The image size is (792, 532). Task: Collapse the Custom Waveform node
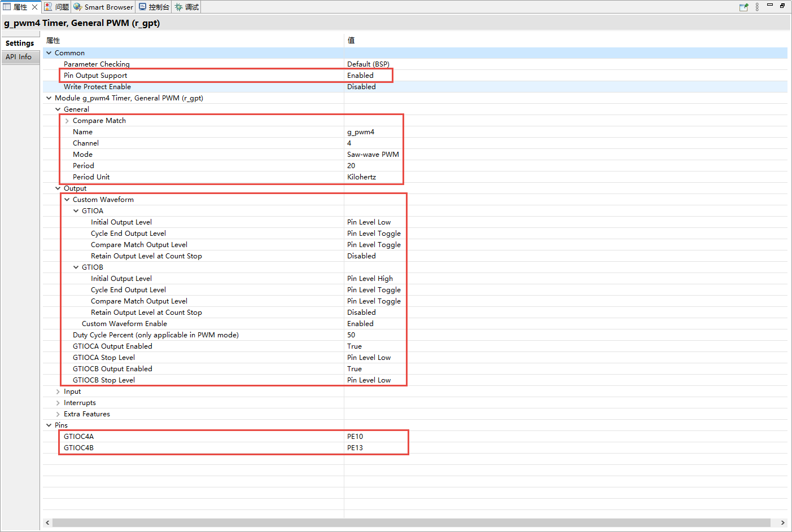[x=67, y=200]
